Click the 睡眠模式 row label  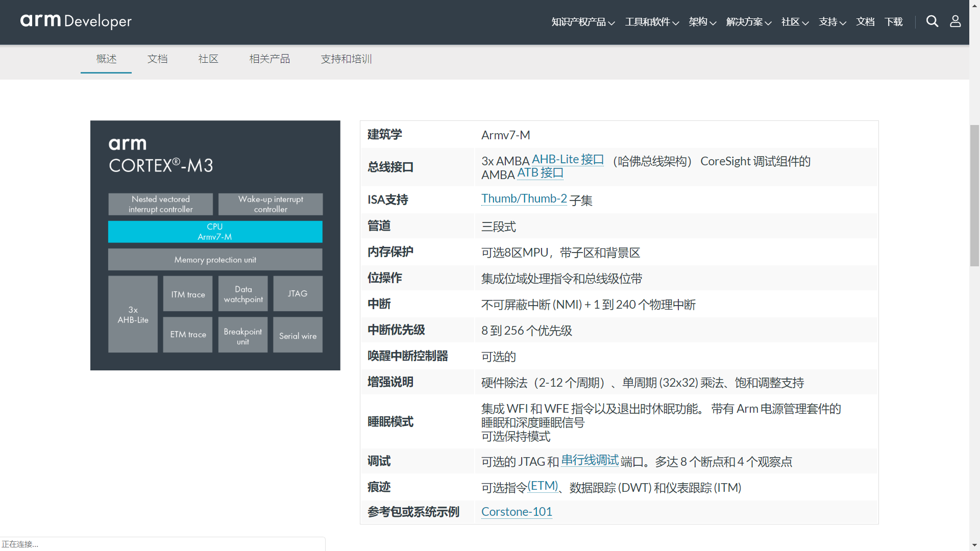click(x=390, y=422)
